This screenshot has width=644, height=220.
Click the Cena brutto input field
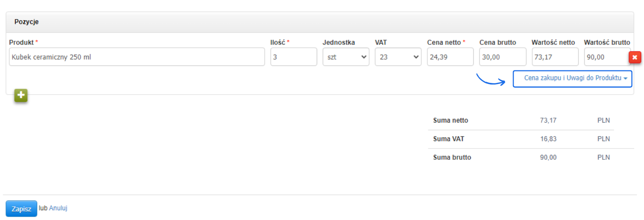click(x=502, y=57)
